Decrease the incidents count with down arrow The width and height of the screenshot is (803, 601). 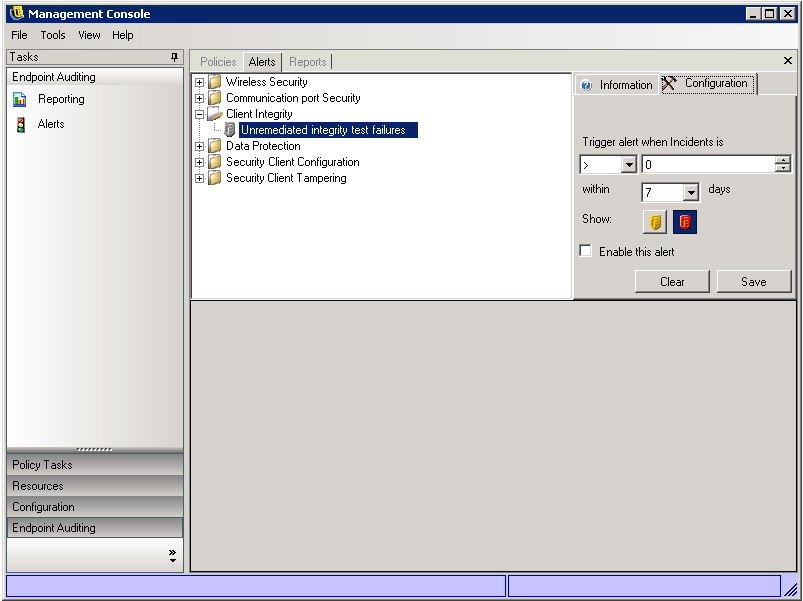point(783,168)
